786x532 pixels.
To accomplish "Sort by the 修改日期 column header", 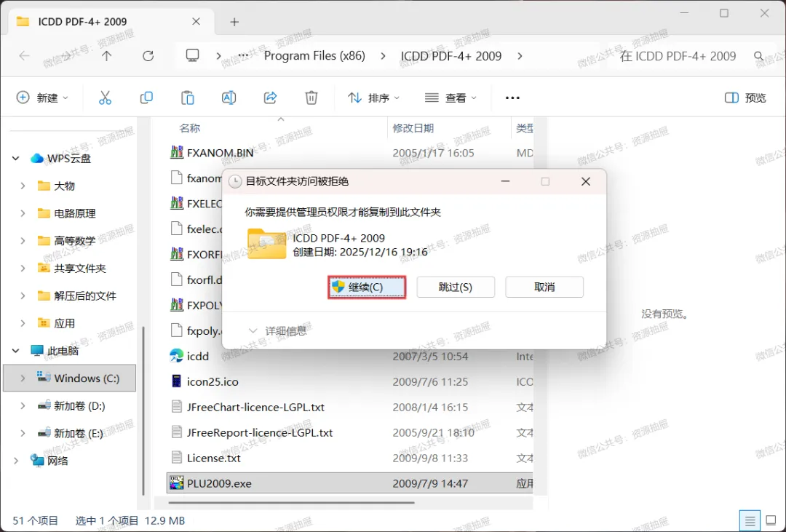I will [413, 128].
